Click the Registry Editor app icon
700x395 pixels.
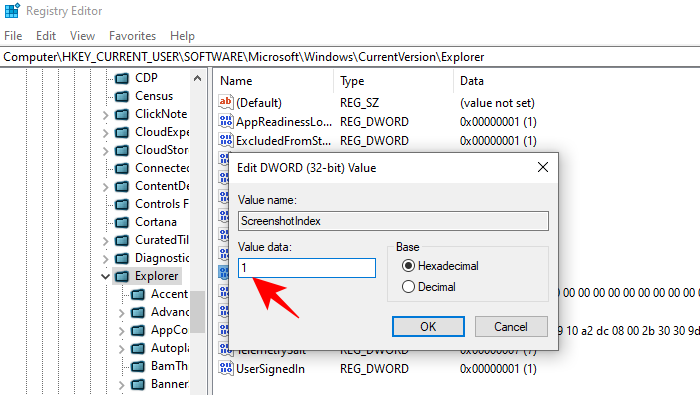click(12, 10)
